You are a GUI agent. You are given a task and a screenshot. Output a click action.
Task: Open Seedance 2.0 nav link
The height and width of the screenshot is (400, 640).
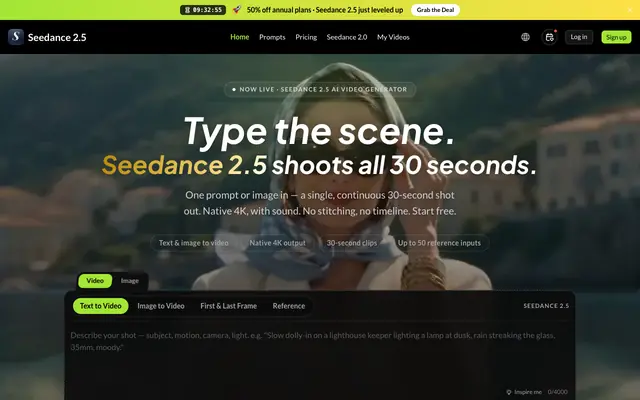[347, 37]
